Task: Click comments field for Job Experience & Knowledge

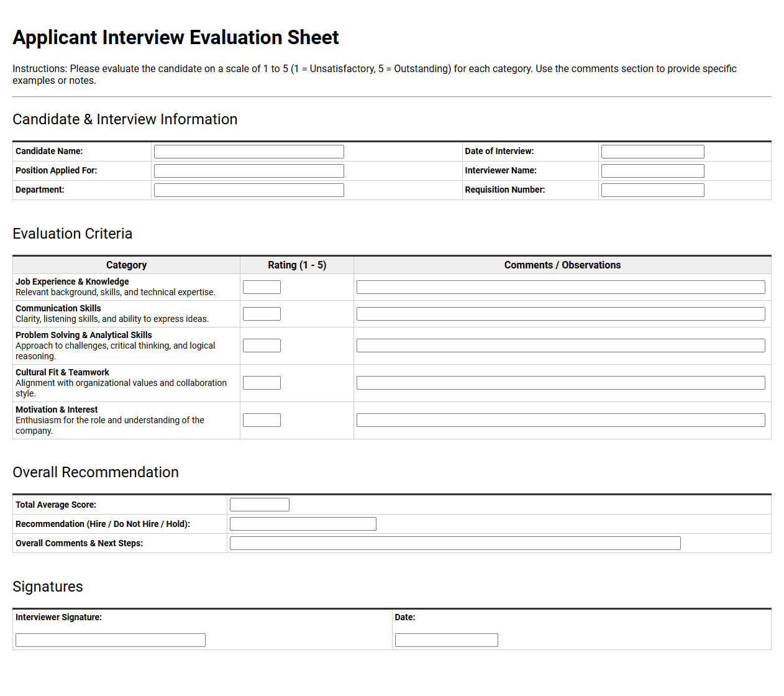Action: [x=561, y=287]
